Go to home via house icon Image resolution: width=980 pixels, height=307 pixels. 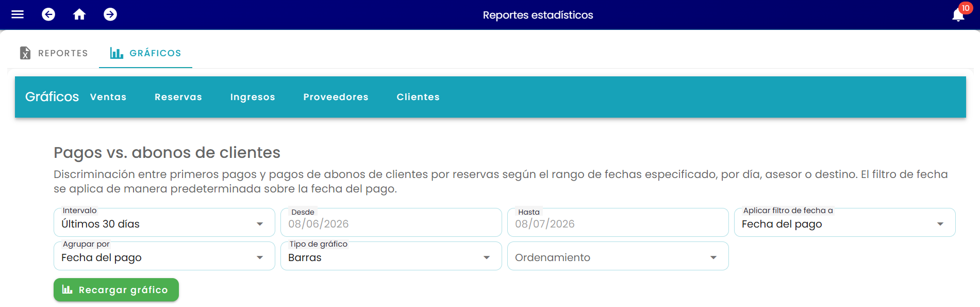[x=79, y=14]
